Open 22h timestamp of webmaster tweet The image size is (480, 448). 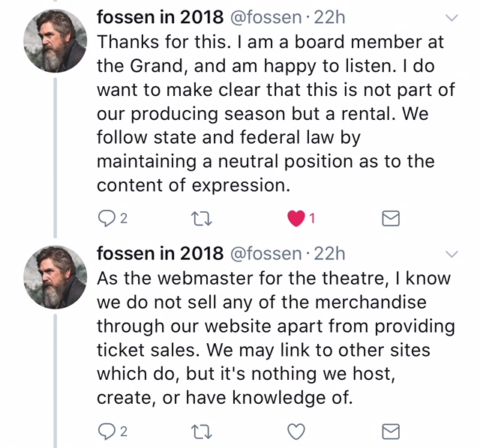pos(330,254)
